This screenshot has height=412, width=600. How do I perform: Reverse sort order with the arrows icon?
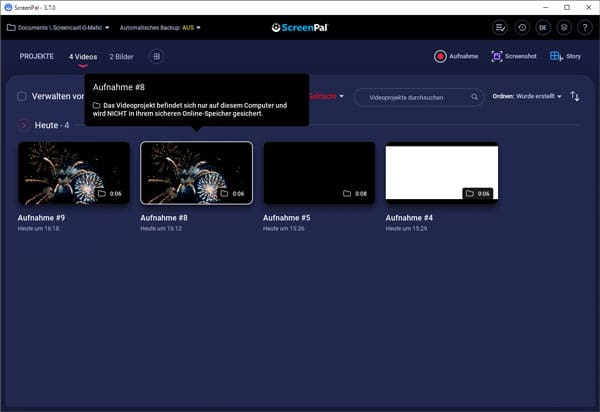point(575,96)
